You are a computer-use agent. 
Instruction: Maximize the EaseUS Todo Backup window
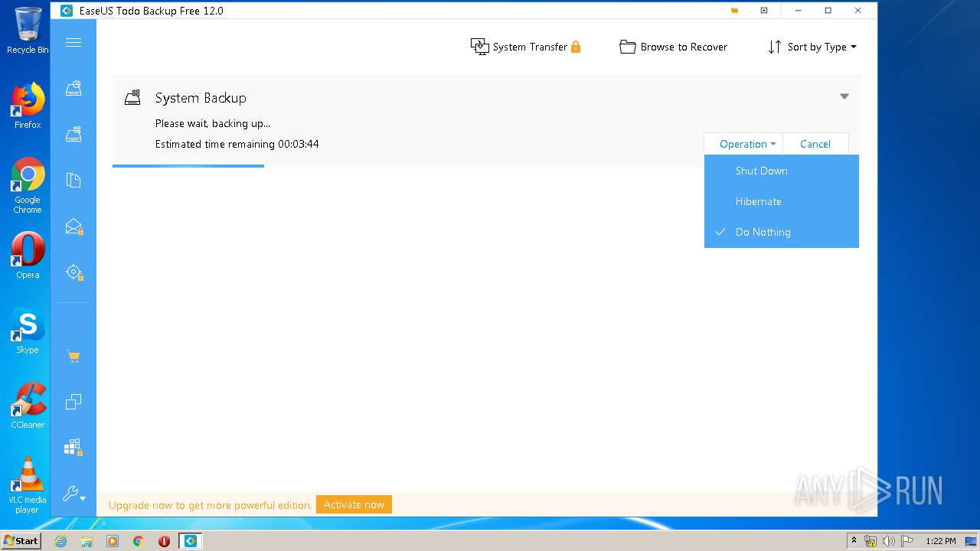[828, 11]
